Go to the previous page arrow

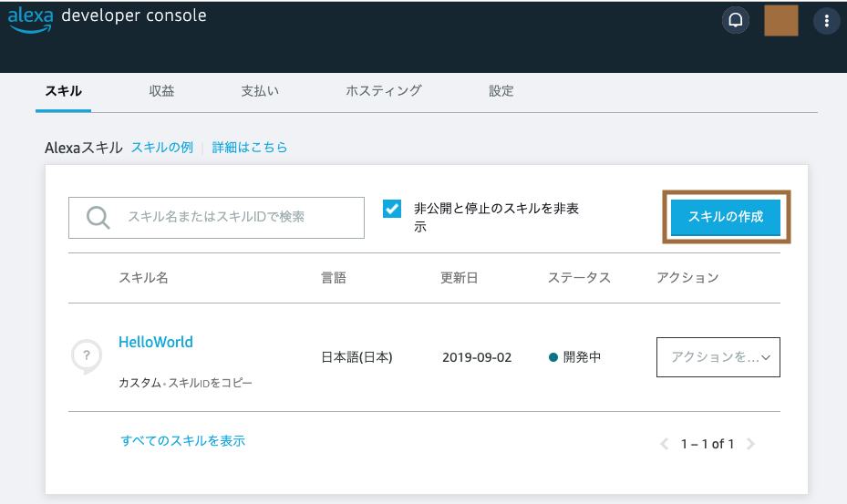[x=665, y=444]
